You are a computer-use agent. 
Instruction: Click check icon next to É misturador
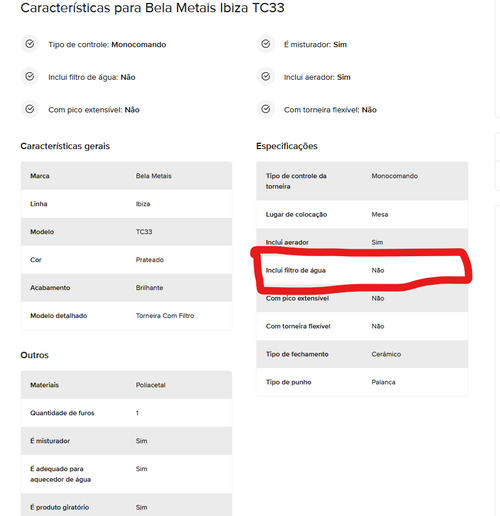265,44
